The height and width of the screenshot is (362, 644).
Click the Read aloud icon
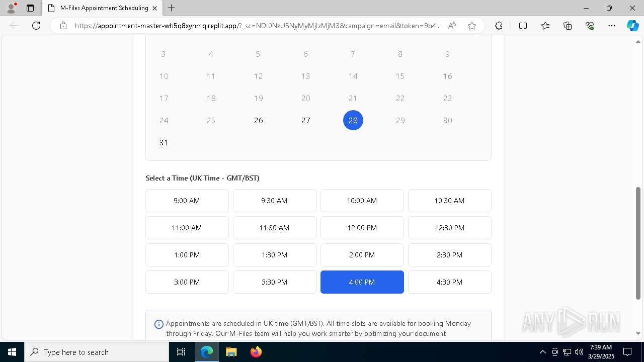click(x=452, y=26)
